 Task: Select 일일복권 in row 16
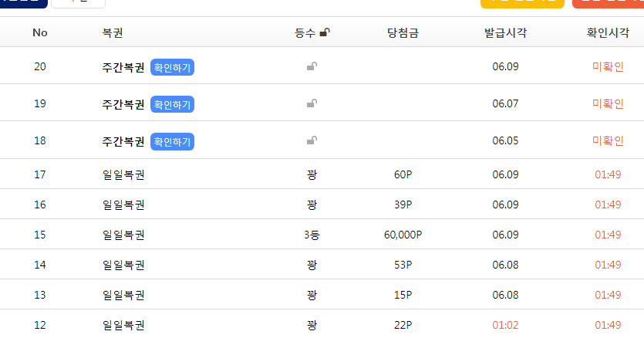(x=123, y=204)
